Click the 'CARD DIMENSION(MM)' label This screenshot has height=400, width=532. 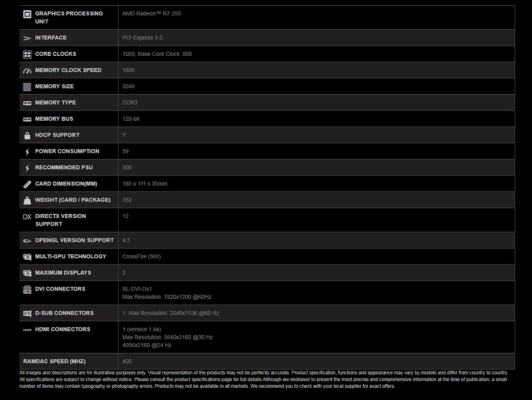pyautogui.click(x=66, y=184)
